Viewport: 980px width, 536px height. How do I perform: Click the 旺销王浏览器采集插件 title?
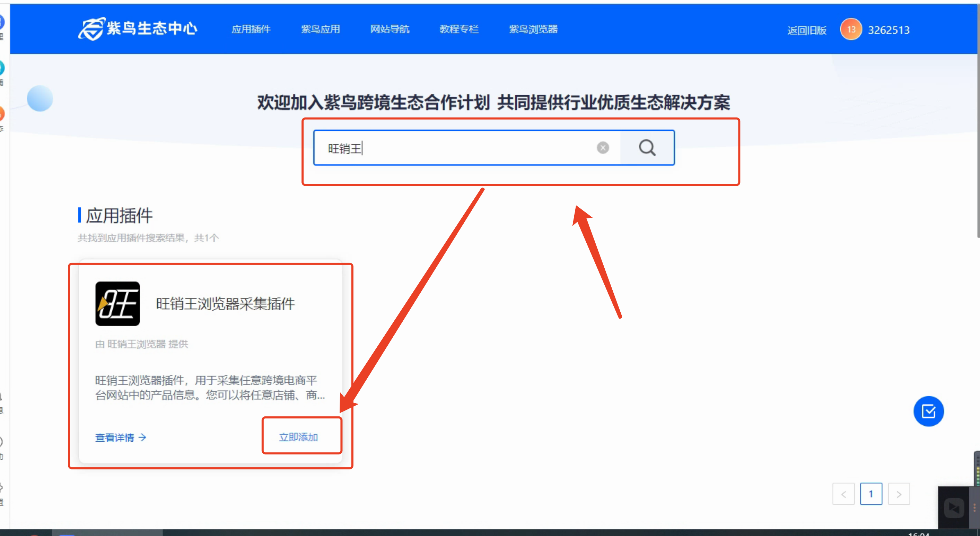click(226, 304)
